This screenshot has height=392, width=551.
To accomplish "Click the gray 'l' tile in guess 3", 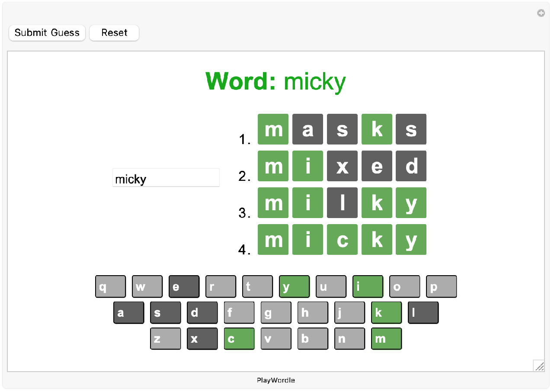I will click(342, 203).
